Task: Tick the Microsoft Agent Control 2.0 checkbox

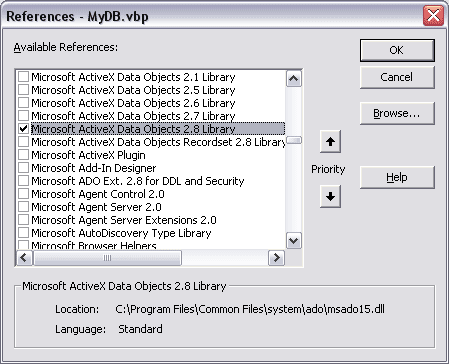Action: coord(23,194)
